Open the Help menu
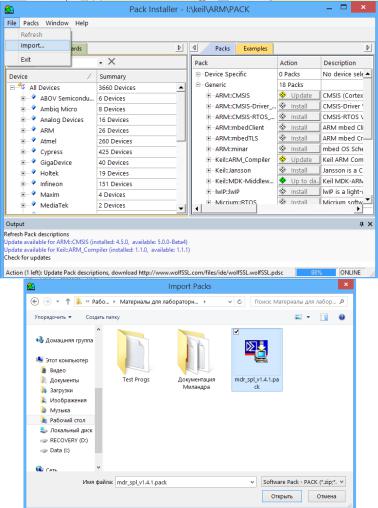The width and height of the screenshot is (378, 508). (82, 23)
